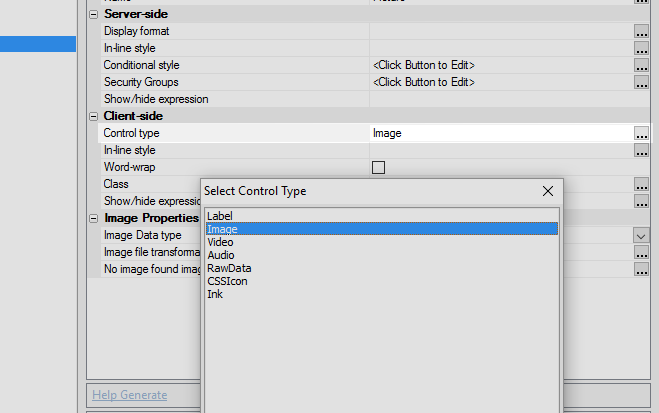Collapse the Image Properties section

coord(94,218)
